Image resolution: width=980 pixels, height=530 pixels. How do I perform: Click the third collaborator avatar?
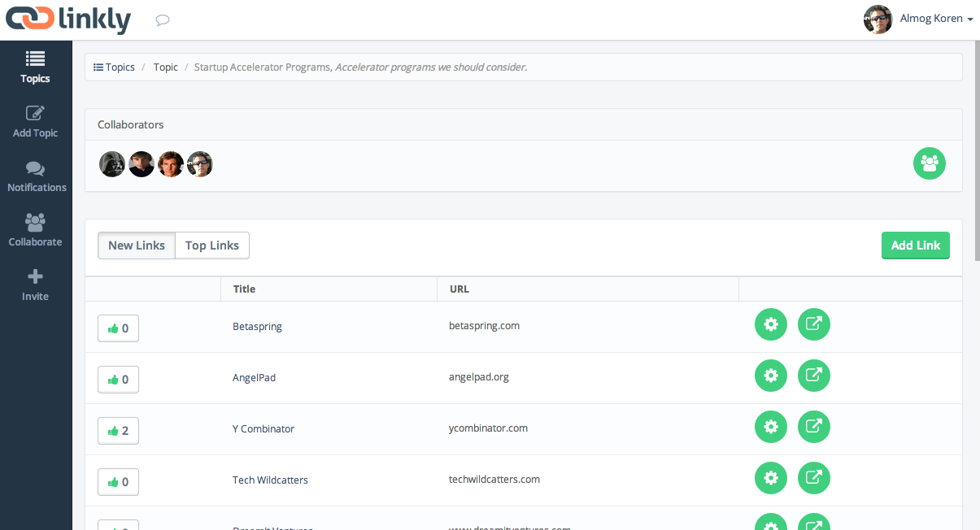(171, 164)
